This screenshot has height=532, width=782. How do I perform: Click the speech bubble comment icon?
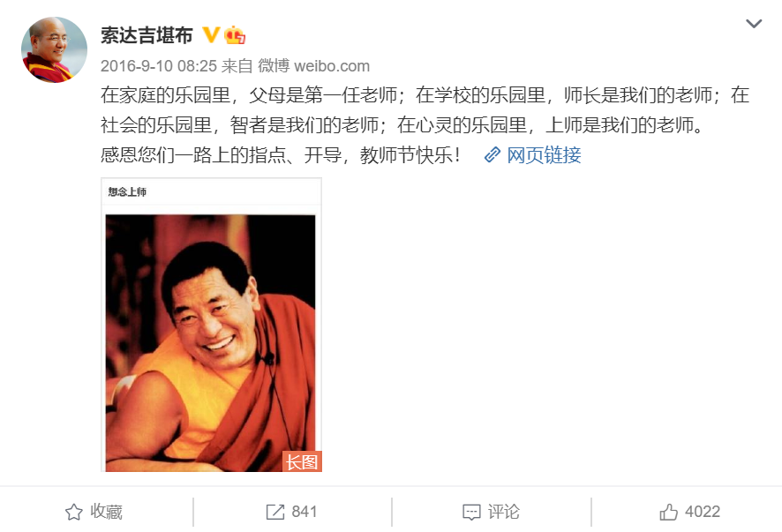[471, 512]
